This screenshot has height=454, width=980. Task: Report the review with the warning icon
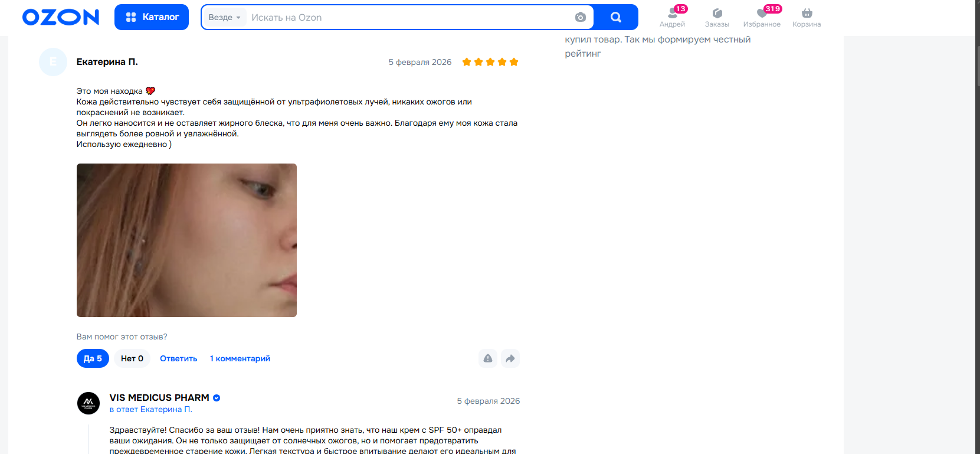pyautogui.click(x=488, y=358)
